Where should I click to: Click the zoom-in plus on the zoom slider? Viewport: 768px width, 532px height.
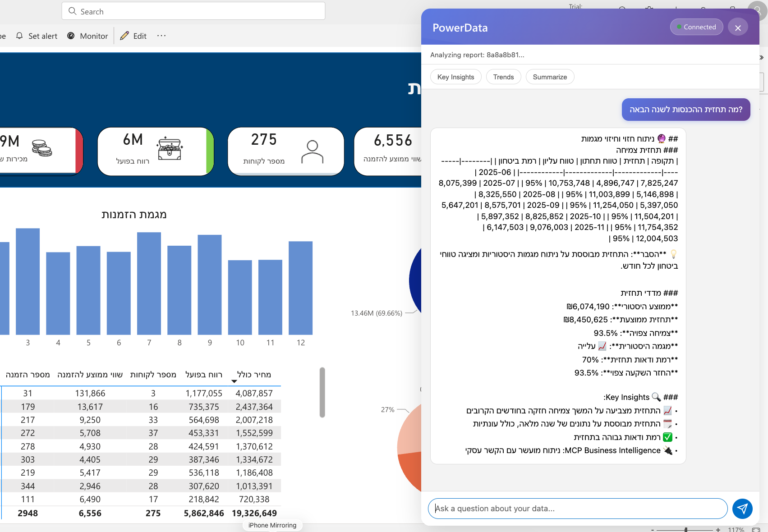[718, 530]
